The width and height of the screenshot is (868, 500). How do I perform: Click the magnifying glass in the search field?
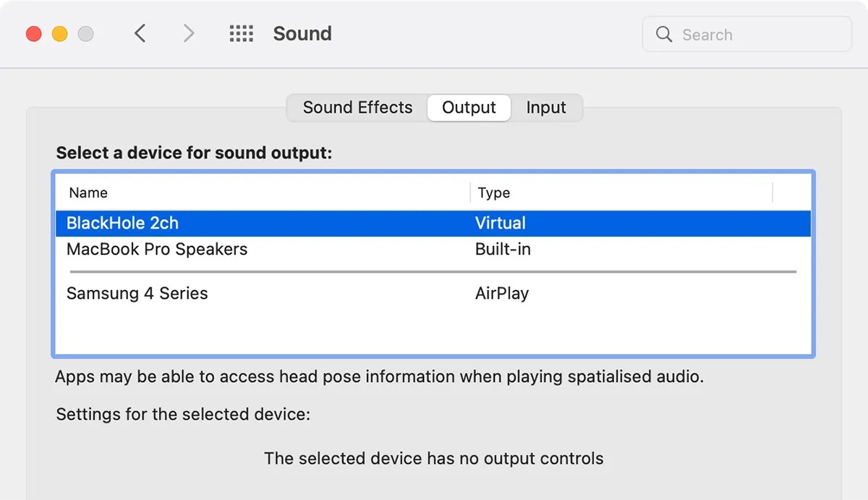[663, 34]
